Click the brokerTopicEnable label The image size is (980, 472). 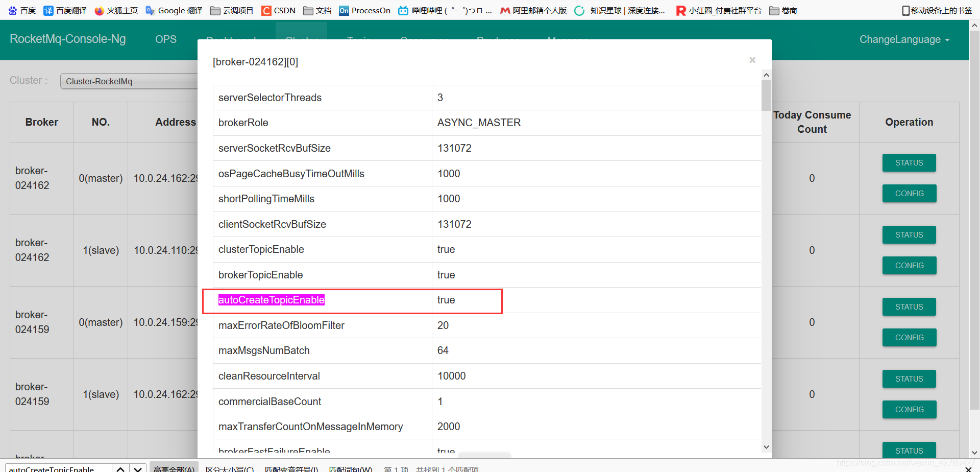tap(261, 275)
